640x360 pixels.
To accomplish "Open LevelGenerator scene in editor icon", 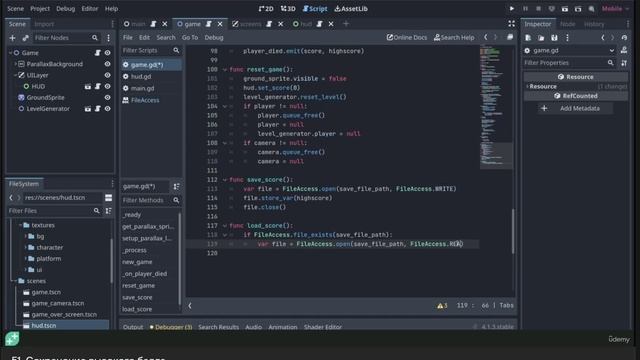I will point(88,109).
